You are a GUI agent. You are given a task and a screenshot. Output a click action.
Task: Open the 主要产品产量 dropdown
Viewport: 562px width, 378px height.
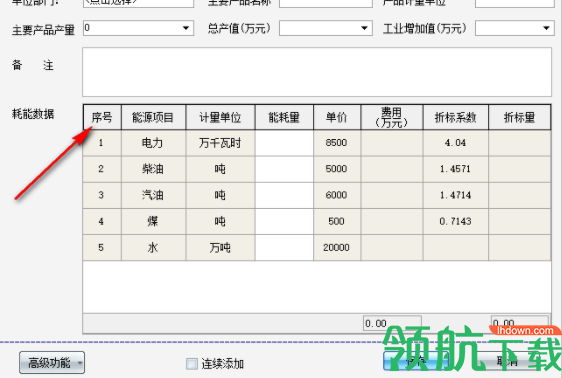(185, 28)
